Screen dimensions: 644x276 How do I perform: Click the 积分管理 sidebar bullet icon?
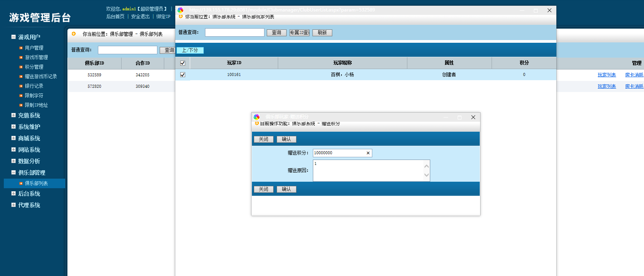[21, 67]
